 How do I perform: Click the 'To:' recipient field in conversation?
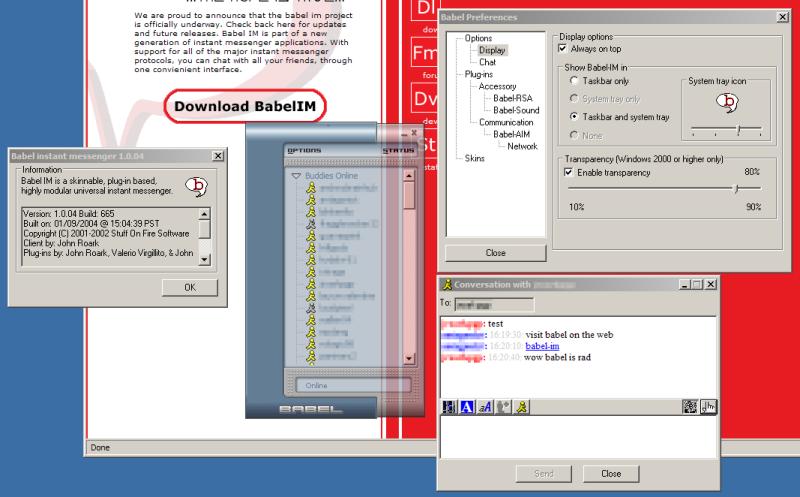pyautogui.click(x=494, y=305)
